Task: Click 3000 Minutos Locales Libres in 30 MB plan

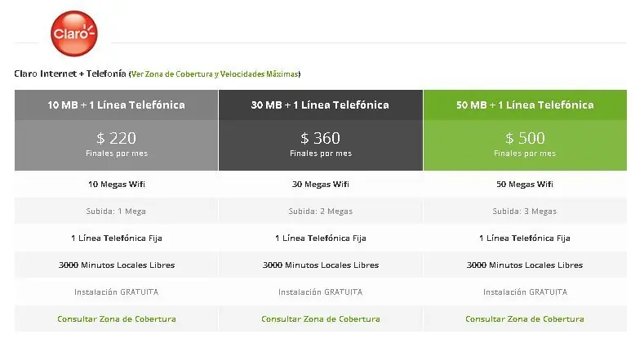Action: point(320,265)
